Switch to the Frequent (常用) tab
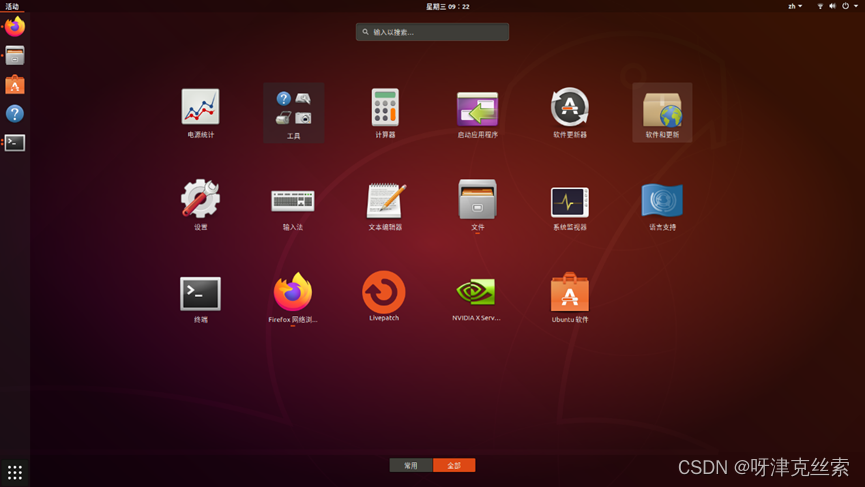Image resolution: width=865 pixels, height=487 pixels. [x=411, y=465]
